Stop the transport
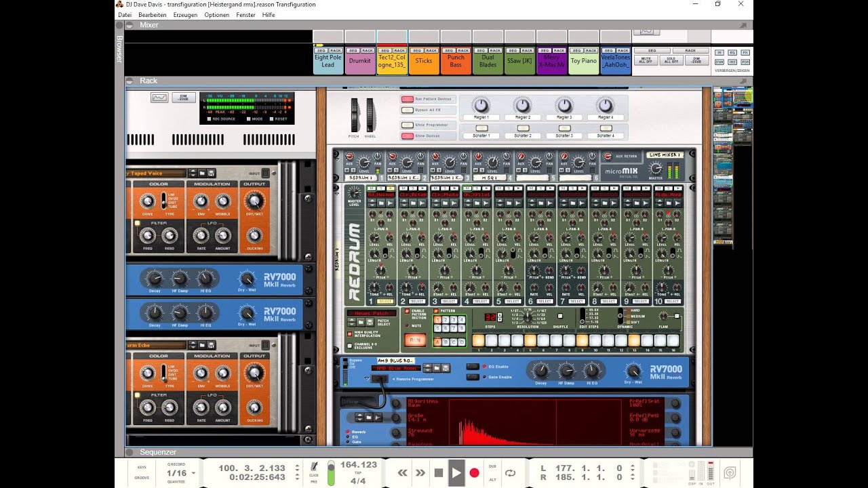This screenshot has height=488, width=868. coord(439,472)
